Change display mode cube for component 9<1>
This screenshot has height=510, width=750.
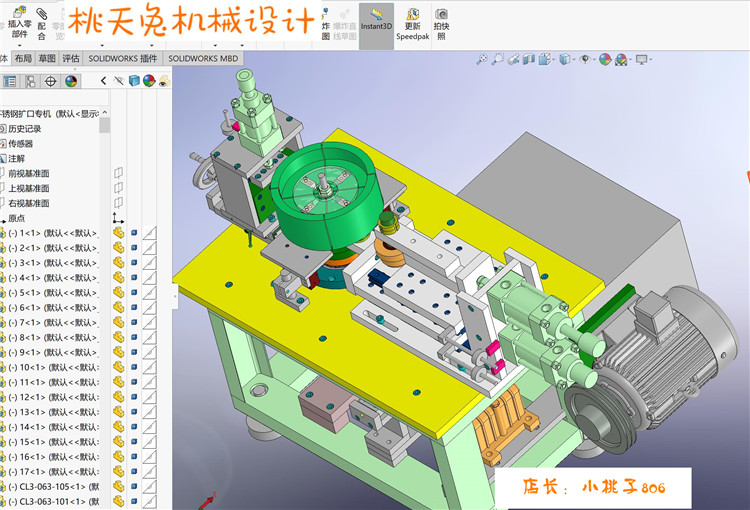(134, 352)
